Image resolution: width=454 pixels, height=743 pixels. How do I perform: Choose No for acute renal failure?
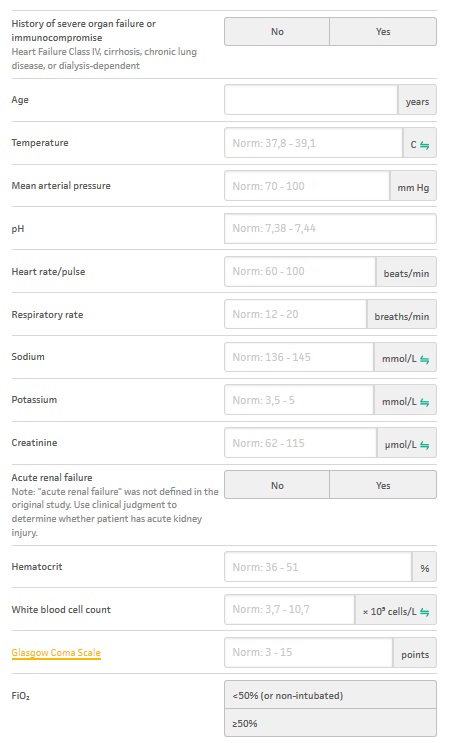pyautogui.click(x=277, y=485)
